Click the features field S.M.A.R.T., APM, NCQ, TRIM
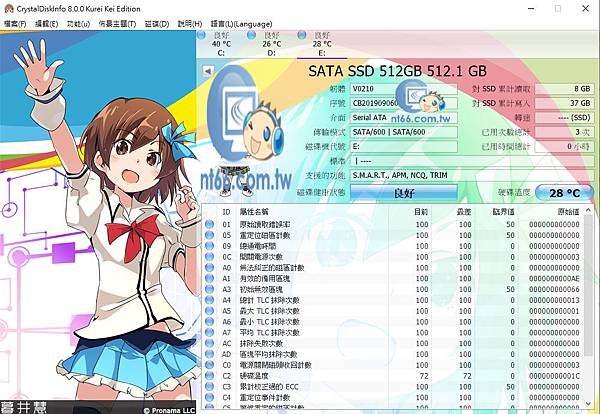600x414 pixels. point(472,175)
